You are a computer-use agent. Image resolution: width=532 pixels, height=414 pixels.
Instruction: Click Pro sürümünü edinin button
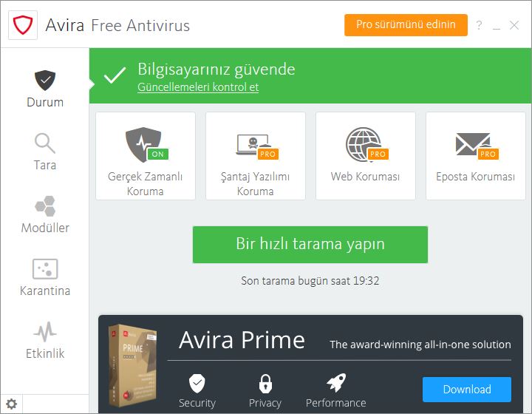click(406, 25)
